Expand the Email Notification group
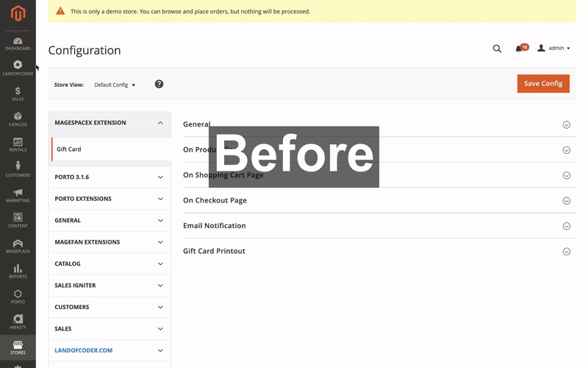This screenshot has width=588, height=368. point(379,226)
